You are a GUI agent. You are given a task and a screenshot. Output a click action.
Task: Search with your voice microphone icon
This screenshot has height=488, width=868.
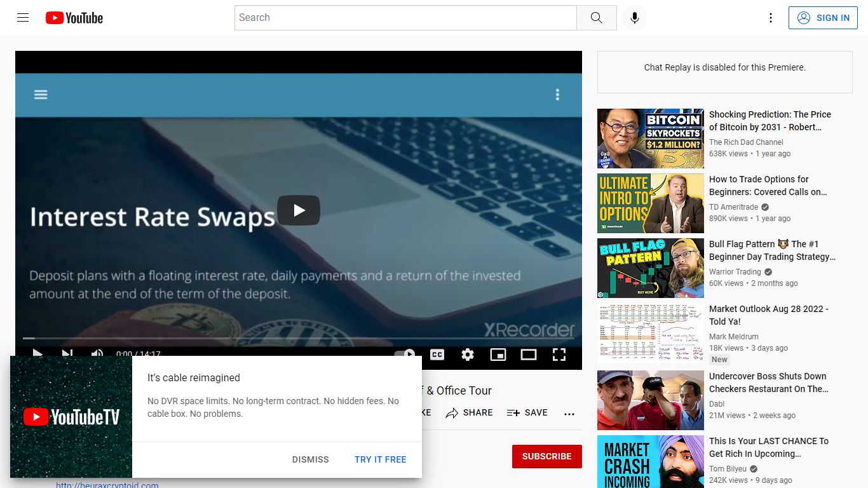point(634,18)
